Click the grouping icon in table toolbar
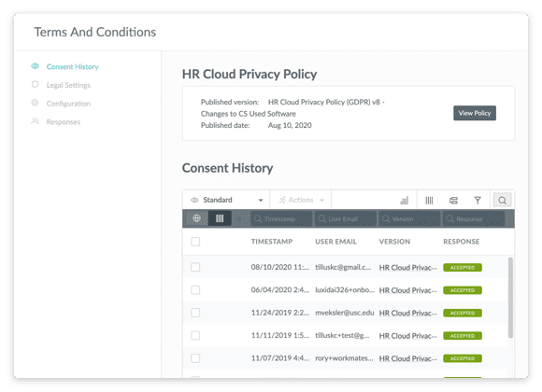The width and height of the screenshot is (542, 392). tap(453, 201)
